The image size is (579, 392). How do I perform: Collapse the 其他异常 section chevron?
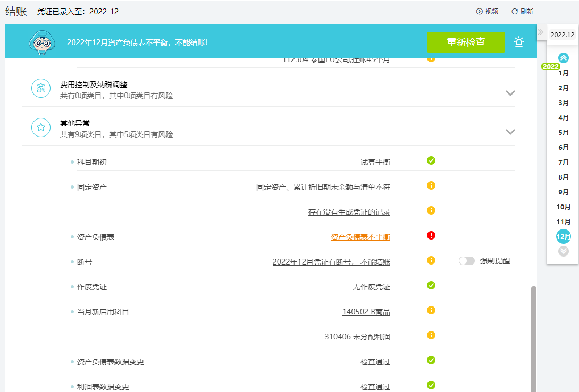point(510,132)
